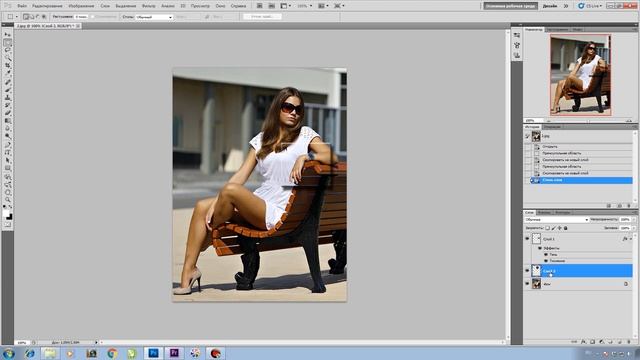Select the Crop tool
This screenshot has height=360, width=640.
tap(8, 66)
